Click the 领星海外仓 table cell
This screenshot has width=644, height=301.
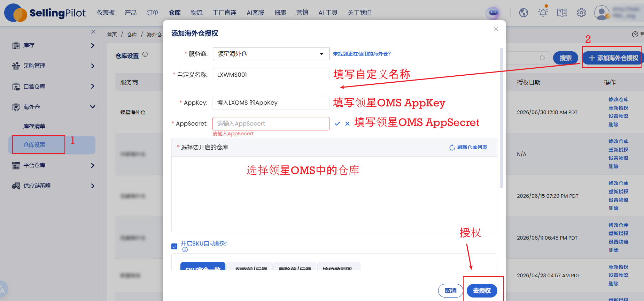(x=133, y=112)
